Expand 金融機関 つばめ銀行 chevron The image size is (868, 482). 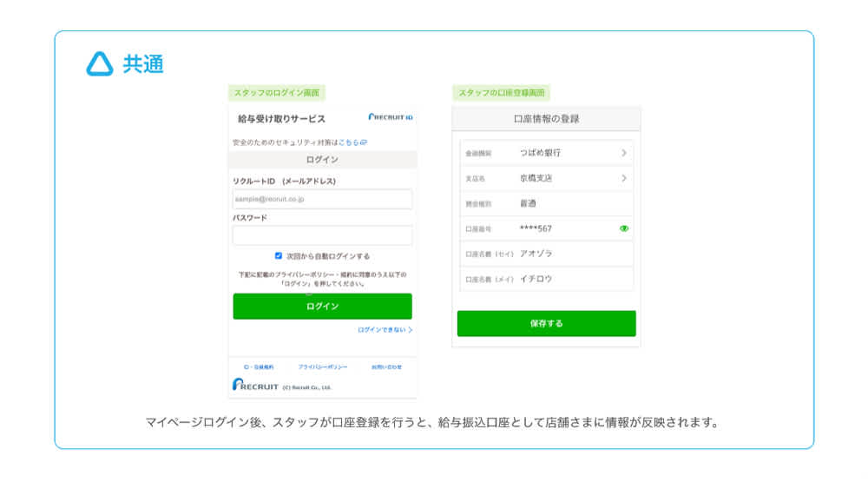point(623,153)
